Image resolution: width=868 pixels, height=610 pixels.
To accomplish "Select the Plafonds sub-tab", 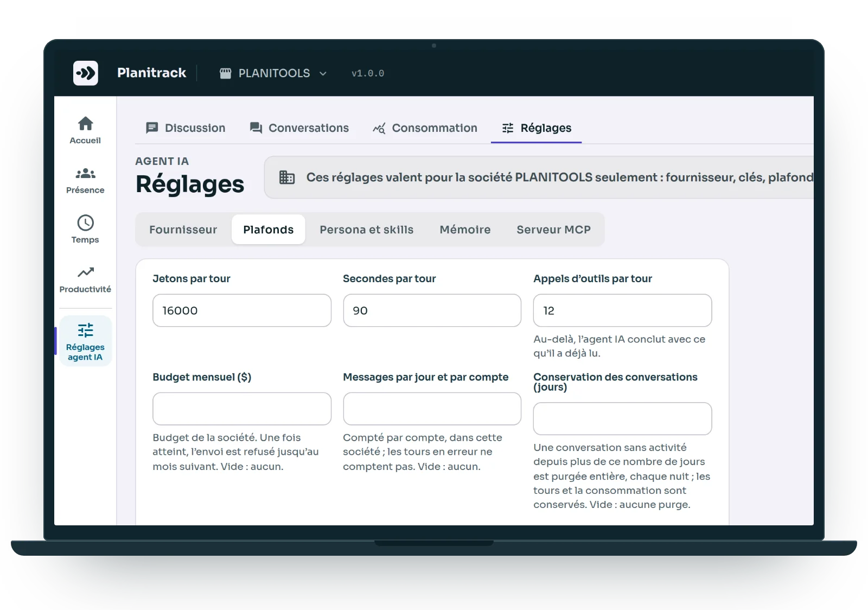I will [x=269, y=230].
